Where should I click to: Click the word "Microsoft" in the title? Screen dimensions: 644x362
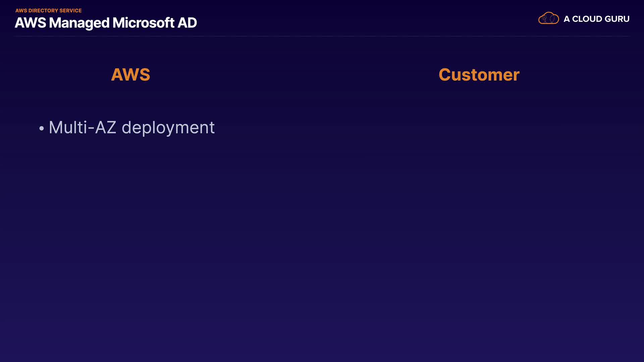[143, 23]
